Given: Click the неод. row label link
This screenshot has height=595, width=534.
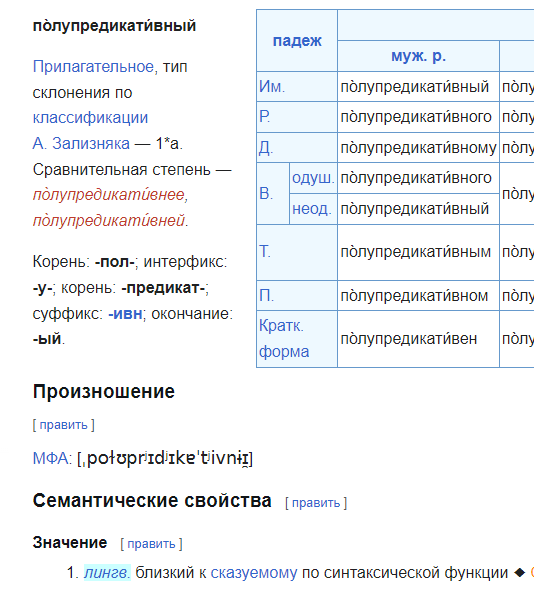Looking at the screenshot, I should coord(312,209).
